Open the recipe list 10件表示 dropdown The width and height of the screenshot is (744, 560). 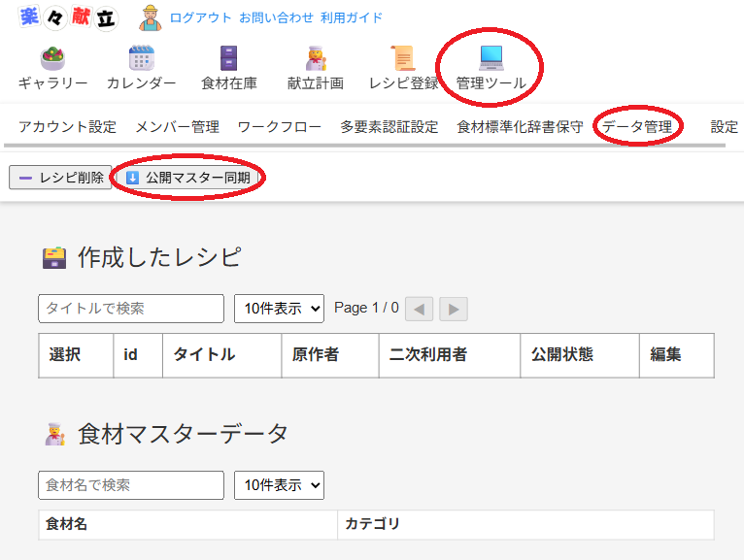coord(279,309)
